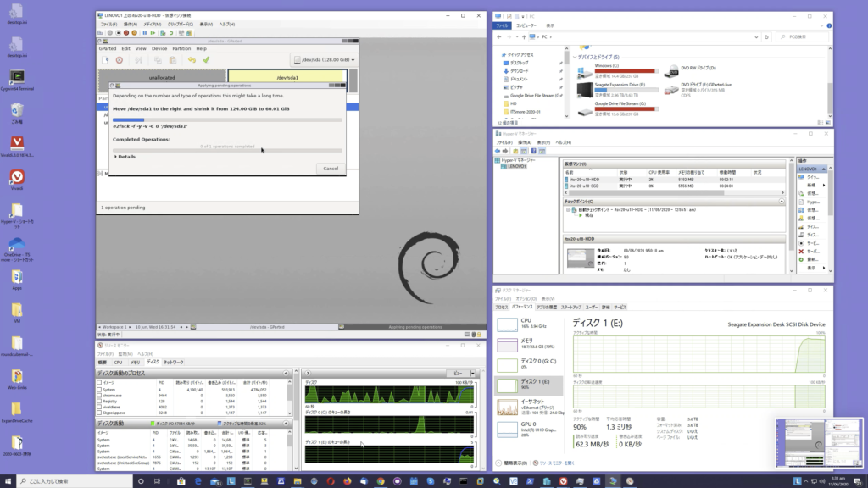Screen dimensions: 868x488
Task: Cancel the pending operations dialog
Action: [331, 169]
